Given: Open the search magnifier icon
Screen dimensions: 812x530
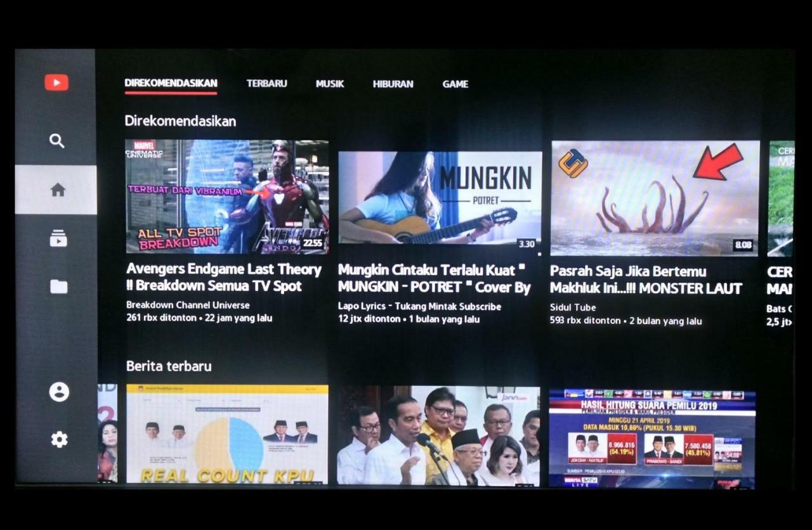Looking at the screenshot, I should (57, 141).
